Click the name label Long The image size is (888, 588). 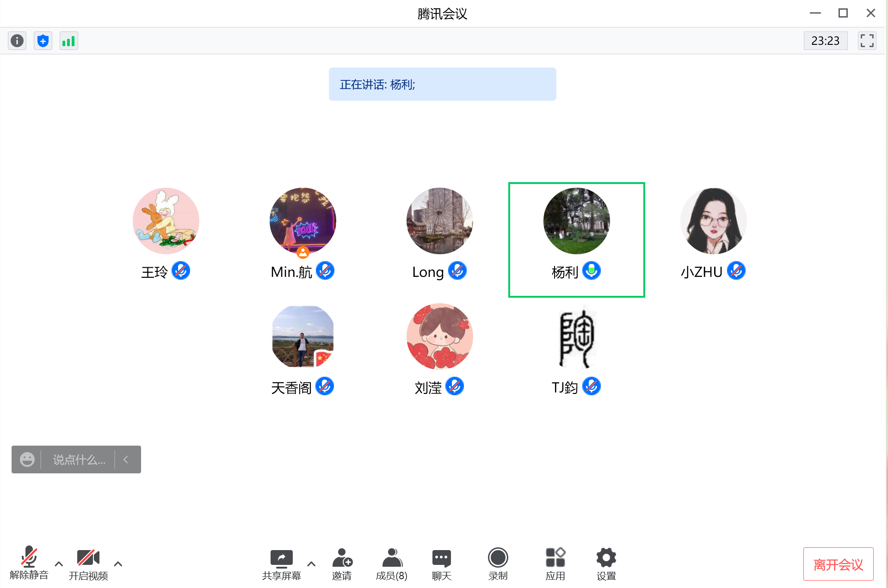pos(428,272)
